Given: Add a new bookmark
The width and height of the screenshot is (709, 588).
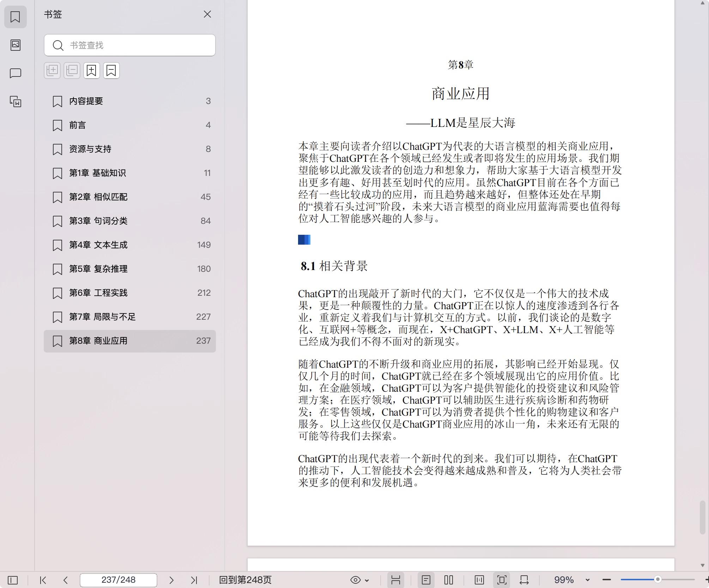Looking at the screenshot, I should point(92,71).
